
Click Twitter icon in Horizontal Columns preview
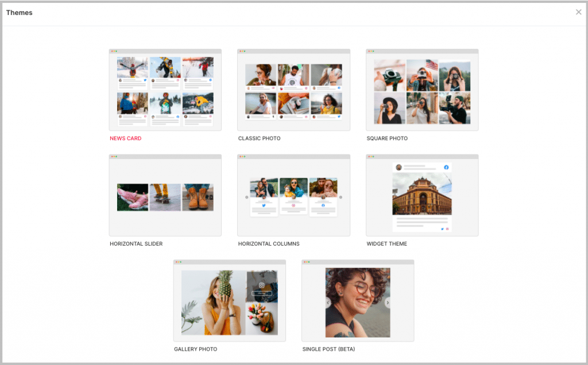point(264,205)
